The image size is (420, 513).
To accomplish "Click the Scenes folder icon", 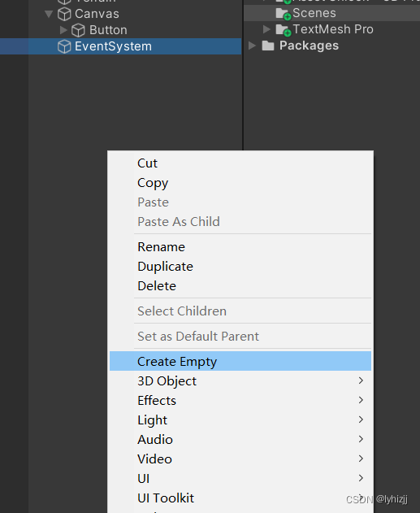I will point(283,13).
